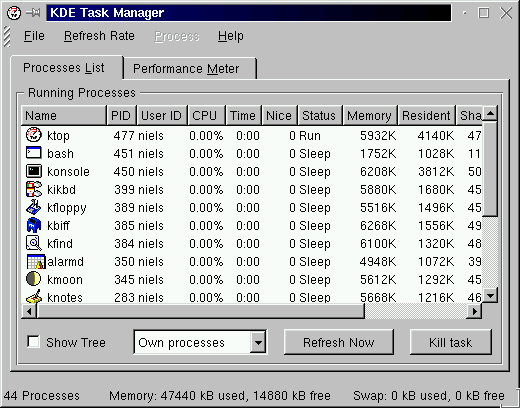The height and width of the screenshot is (408, 520).
Task: Select the Processes List tab
Action: coord(67,68)
